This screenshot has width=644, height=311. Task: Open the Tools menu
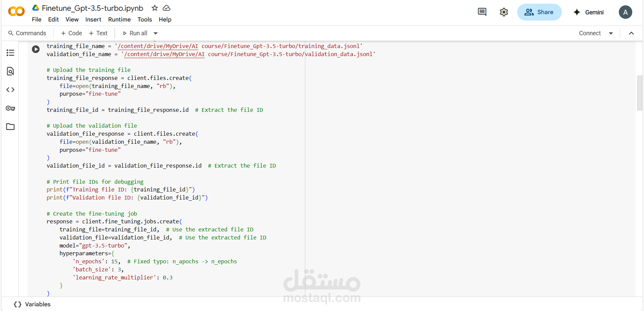point(145,19)
